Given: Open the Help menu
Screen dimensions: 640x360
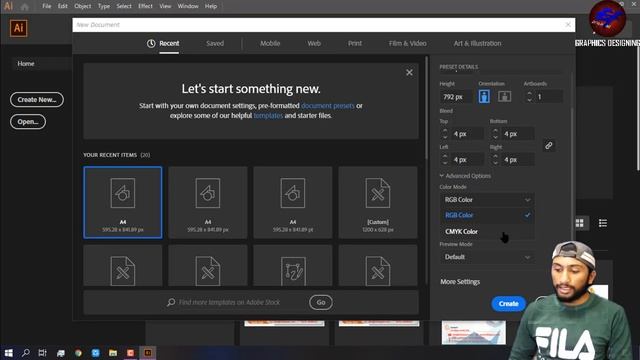Looking at the screenshot, I should click(x=211, y=6).
